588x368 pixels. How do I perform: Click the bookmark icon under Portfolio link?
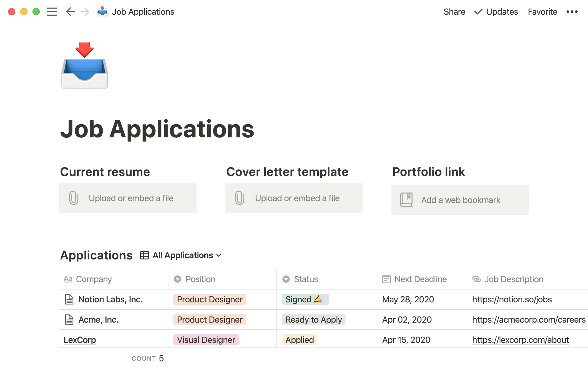tap(406, 200)
